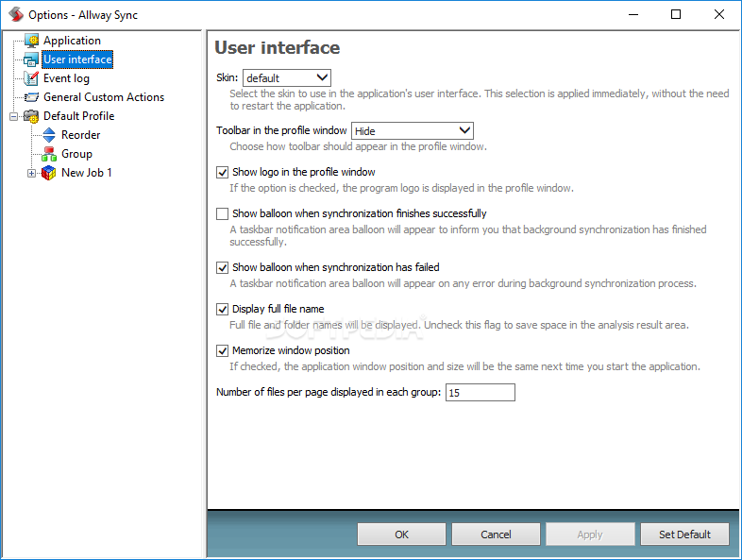Image resolution: width=742 pixels, height=560 pixels.
Task: Close the Options window
Action: point(719,15)
